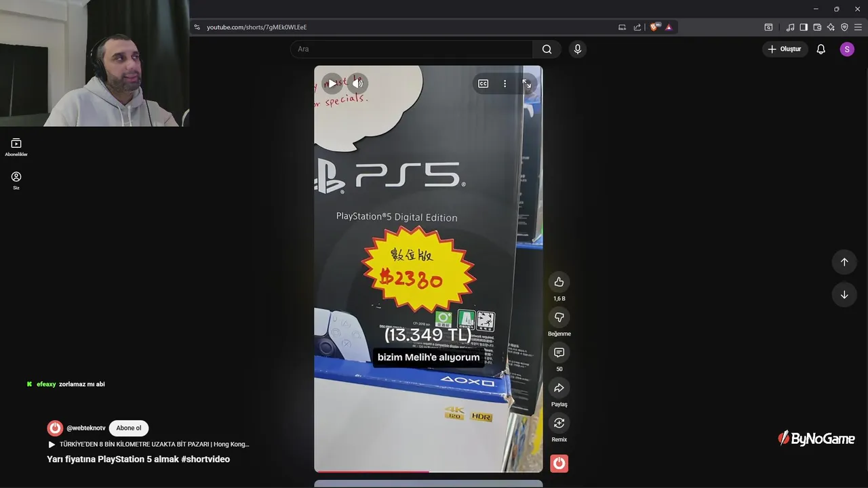The width and height of the screenshot is (868, 488).
Task: Open the @webteknotv channel link
Action: (x=86, y=428)
